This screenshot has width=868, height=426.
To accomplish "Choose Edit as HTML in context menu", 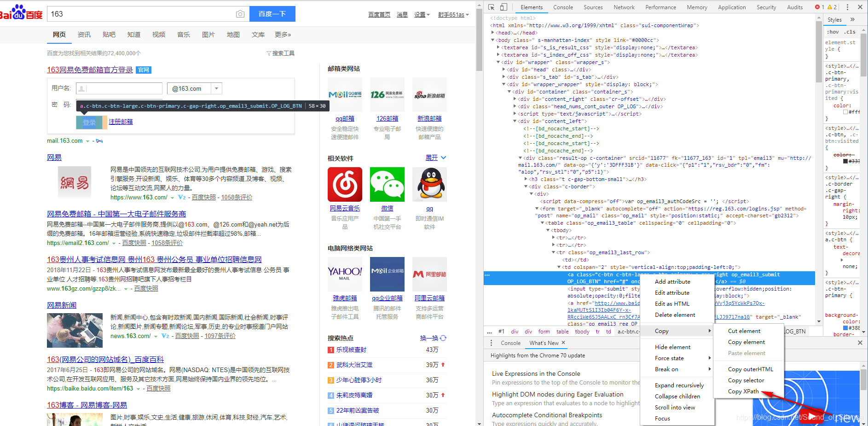I will click(x=672, y=304).
